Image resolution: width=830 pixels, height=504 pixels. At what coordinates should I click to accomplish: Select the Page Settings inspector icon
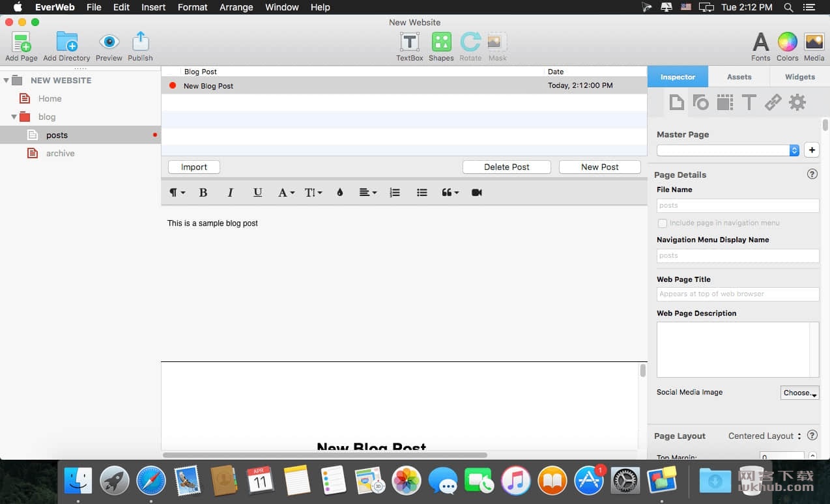click(x=677, y=102)
